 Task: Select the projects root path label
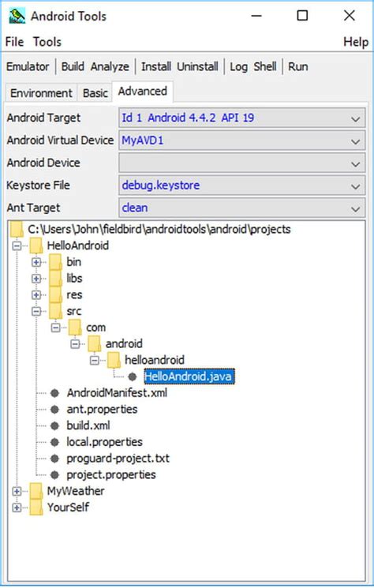[x=159, y=229]
